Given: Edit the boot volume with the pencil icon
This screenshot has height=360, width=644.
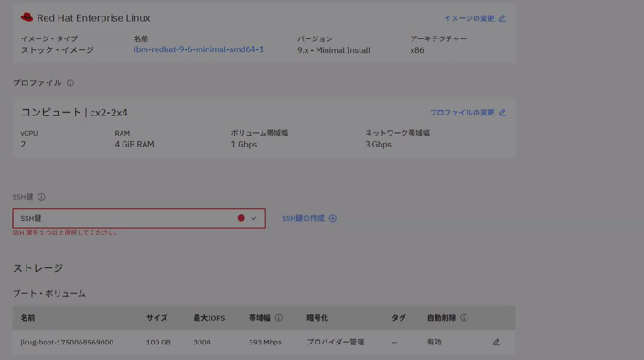Looking at the screenshot, I should click(496, 342).
